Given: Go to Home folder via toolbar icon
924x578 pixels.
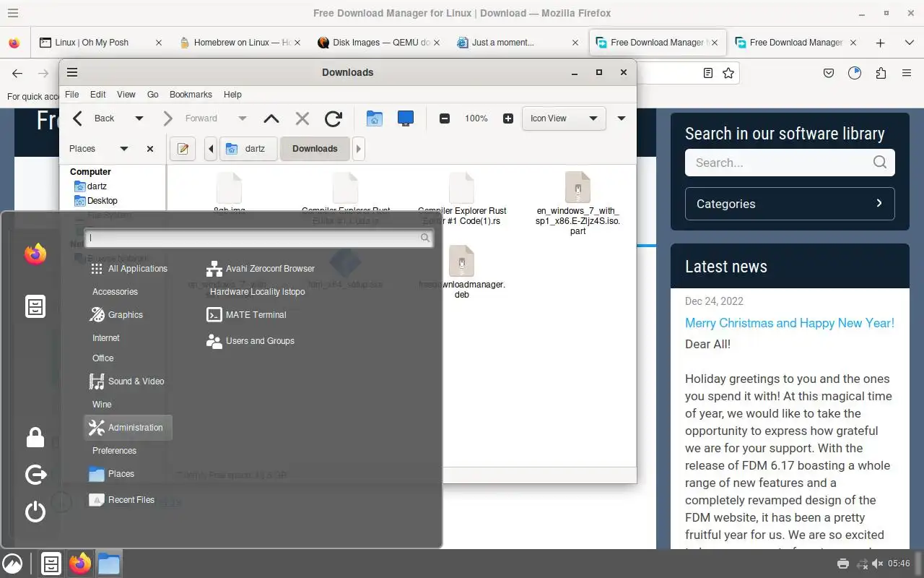Looking at the screenshot, I should coord(374,118).
